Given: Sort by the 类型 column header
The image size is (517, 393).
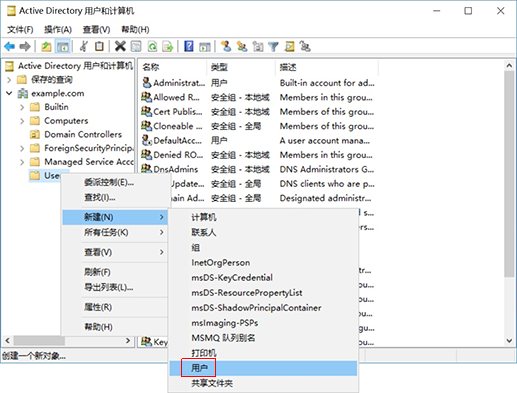Looking at the screenshot, I should tap(241, 67).
